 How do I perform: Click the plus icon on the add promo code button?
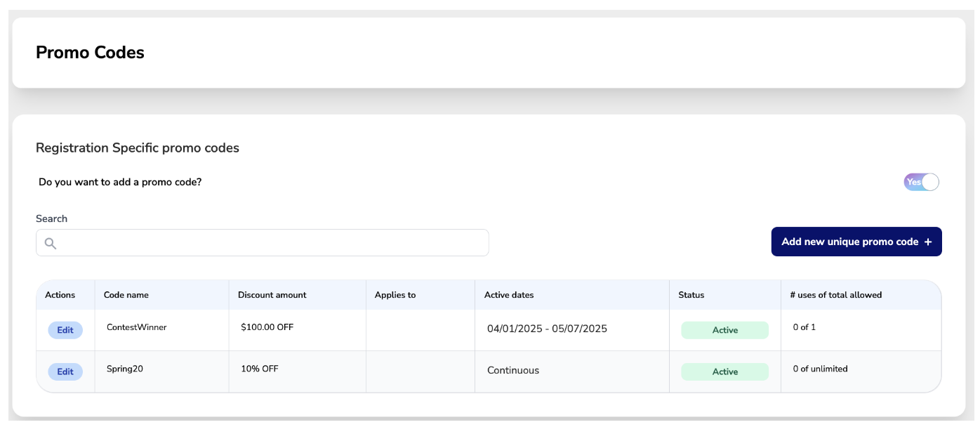pyautogui.click(x=929, y=242)
